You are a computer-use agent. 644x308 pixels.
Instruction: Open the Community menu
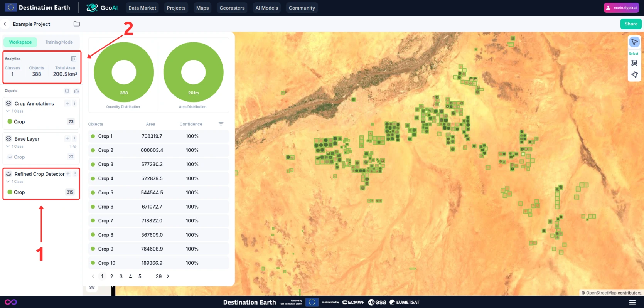coord(302,8)
